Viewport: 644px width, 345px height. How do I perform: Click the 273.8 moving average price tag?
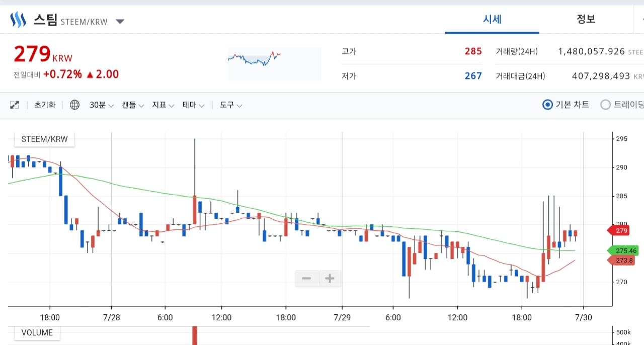pyautogui.click(x=623, y=260)
